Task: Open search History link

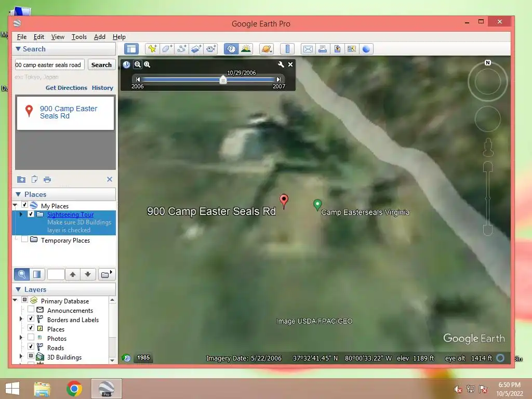Action: click(x=102, y=88)
